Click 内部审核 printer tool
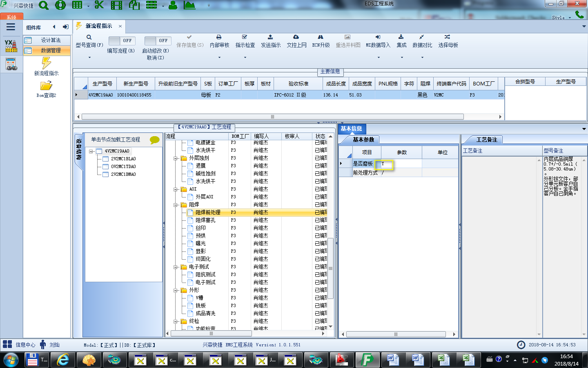588x368 pixels. (219, 41)
